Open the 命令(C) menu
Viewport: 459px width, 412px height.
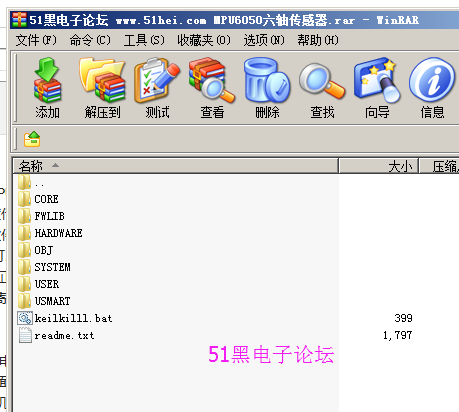point(90,40)
